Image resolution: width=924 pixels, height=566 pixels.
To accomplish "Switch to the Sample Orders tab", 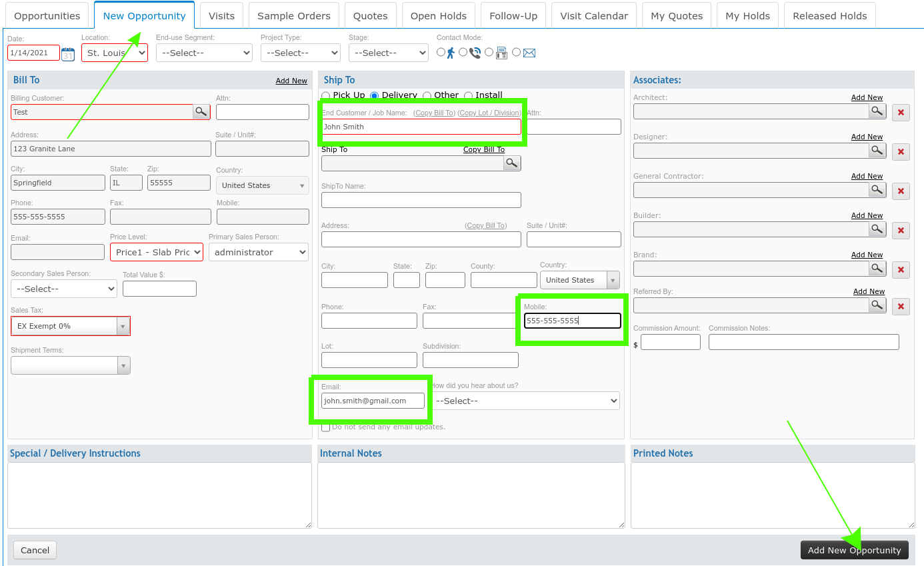I will coord(293,15).
